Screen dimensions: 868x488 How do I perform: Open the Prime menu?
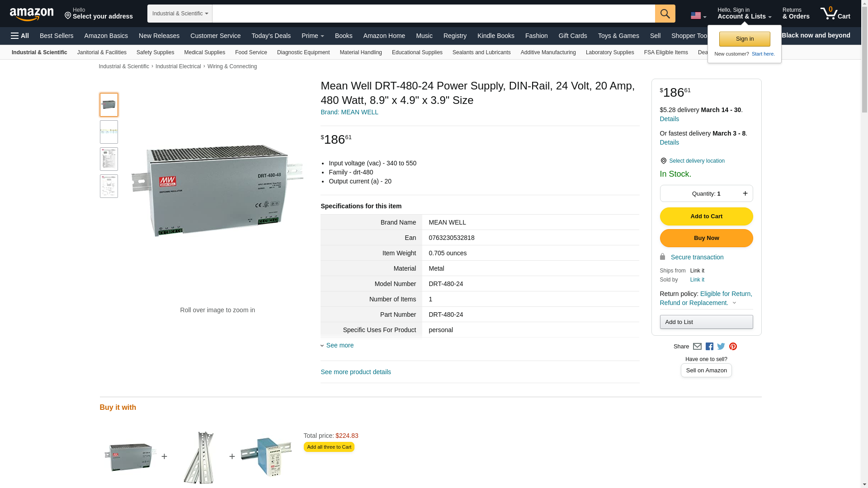pos(312,36)
